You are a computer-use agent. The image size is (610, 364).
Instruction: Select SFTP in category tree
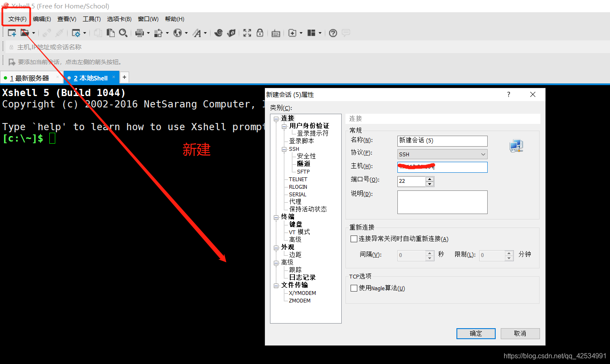[303, 172]
